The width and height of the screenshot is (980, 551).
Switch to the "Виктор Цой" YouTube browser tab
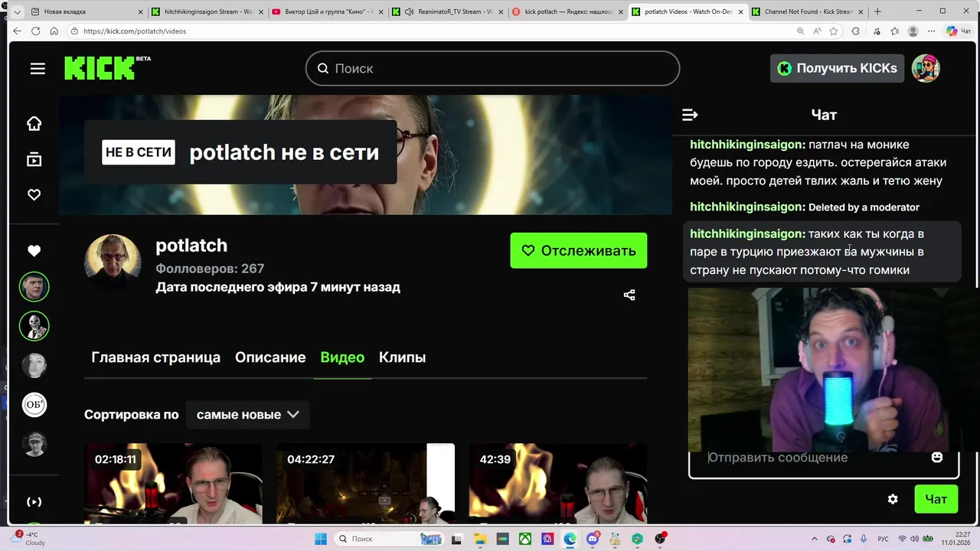(327, 11)
